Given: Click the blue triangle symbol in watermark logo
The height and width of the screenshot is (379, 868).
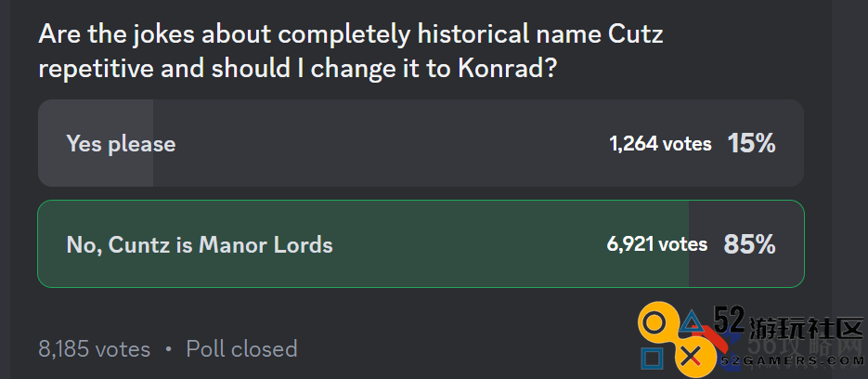Looking at the screenshot, I should click(x=690, y=323).
